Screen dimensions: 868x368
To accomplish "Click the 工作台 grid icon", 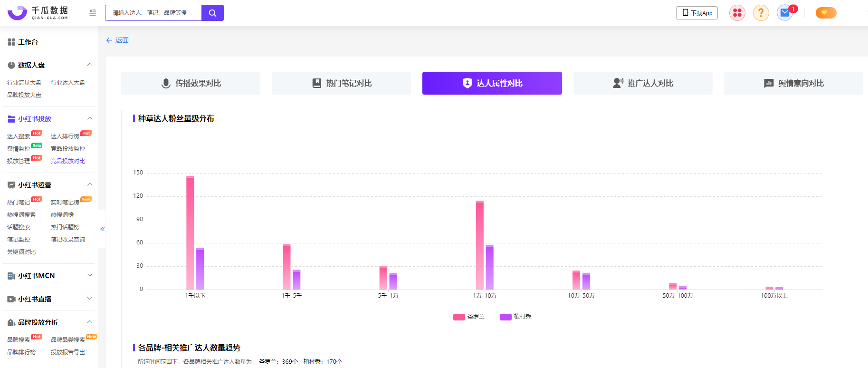I will pyautogui.click(x=11, y=42).
